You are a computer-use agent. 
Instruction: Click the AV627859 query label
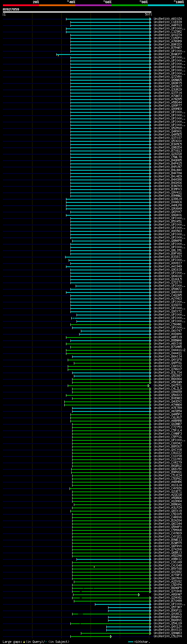coord(11,9)
